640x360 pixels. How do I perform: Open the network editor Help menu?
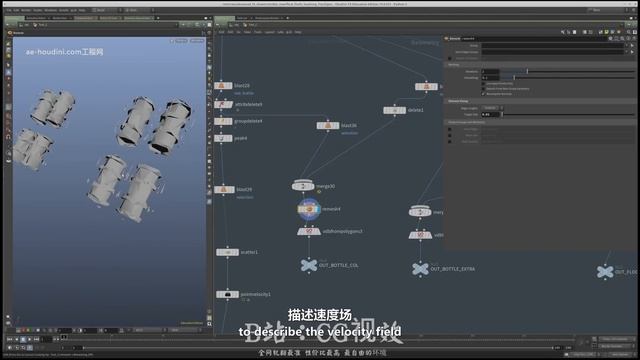coord(298,32)
